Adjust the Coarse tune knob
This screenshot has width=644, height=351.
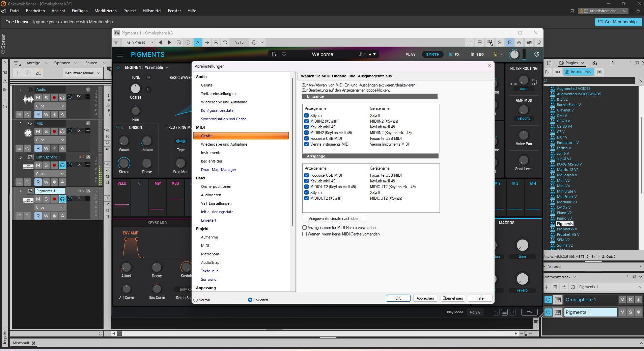(x=135, y=89)
